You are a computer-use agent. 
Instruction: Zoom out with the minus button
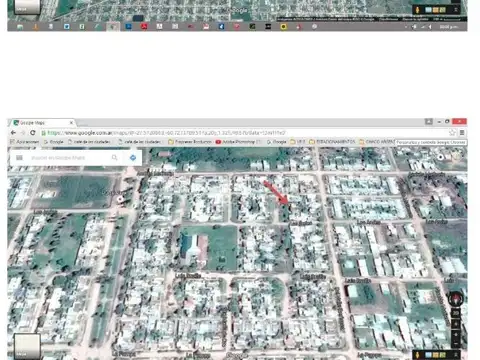[456, 343]
